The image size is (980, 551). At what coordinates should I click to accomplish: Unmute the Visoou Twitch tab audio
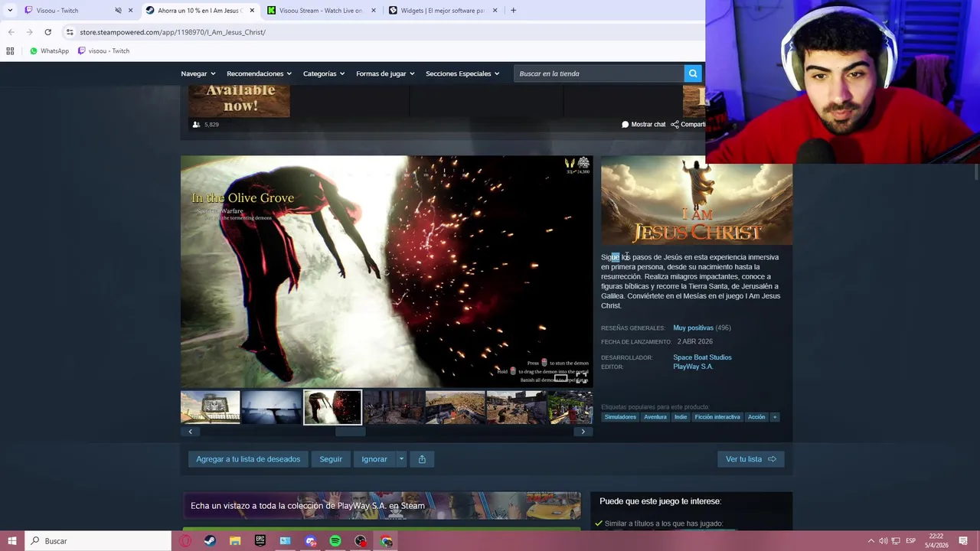118,11
